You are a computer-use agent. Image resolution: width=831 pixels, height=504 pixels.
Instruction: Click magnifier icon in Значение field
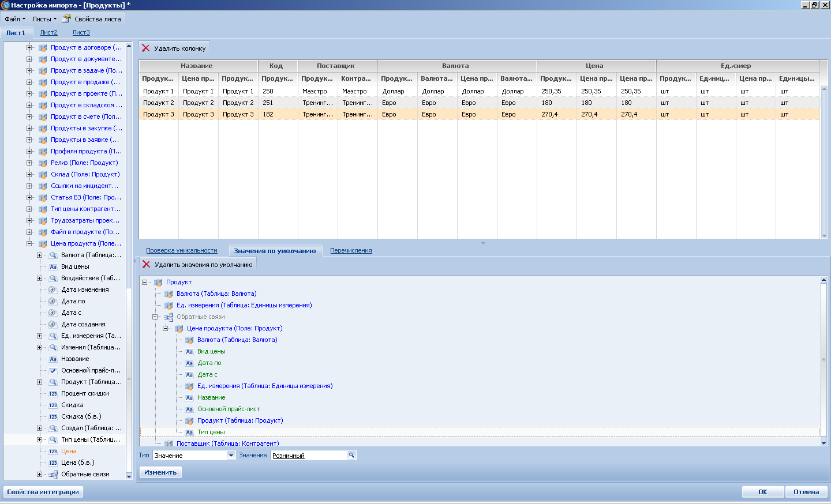pos(351,456)
